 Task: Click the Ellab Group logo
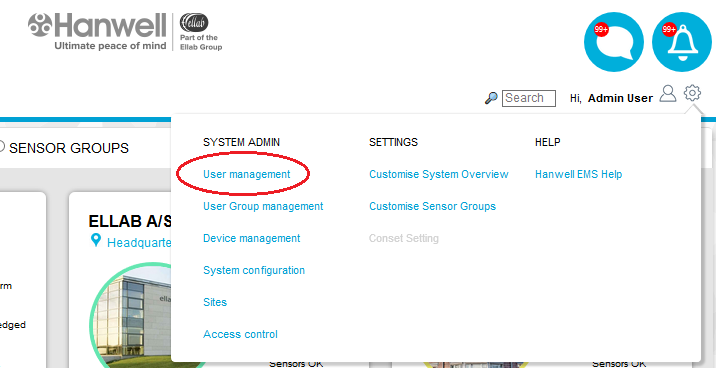tap(200, 31)
